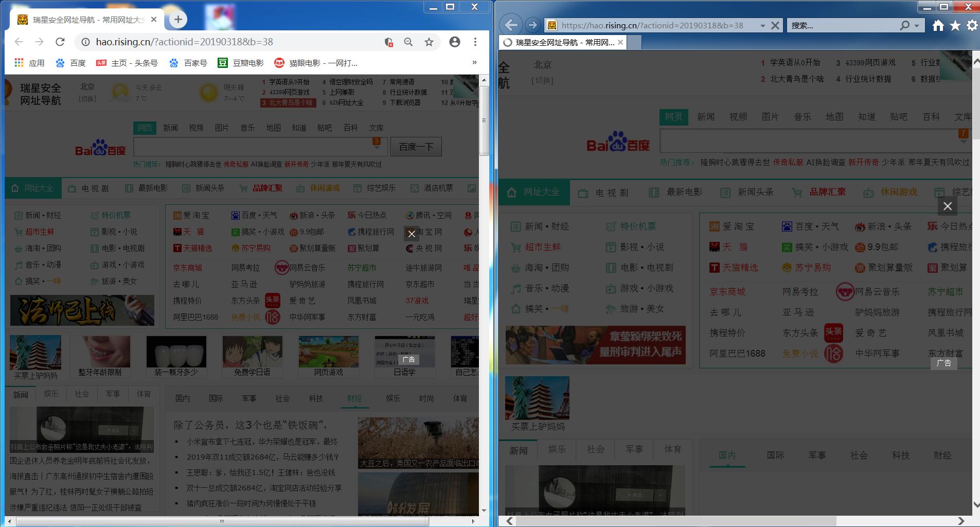Click inside the Baidu search input field
Screen dimensions: 980x527
click(247, 146)
